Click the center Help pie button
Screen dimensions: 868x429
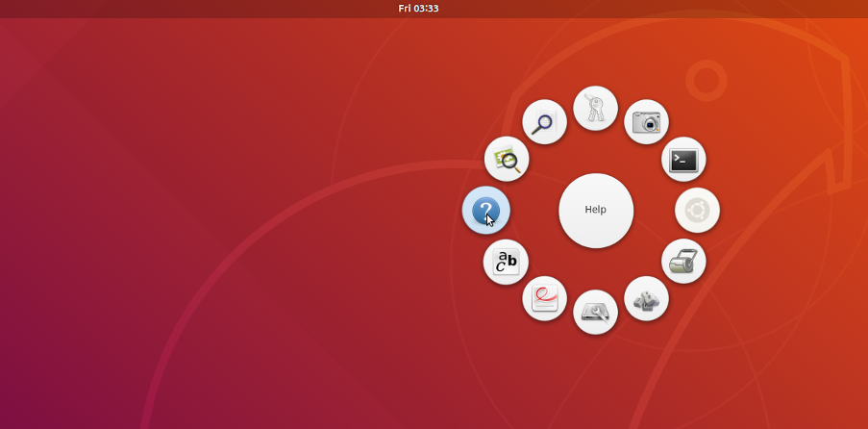[596, 211]
